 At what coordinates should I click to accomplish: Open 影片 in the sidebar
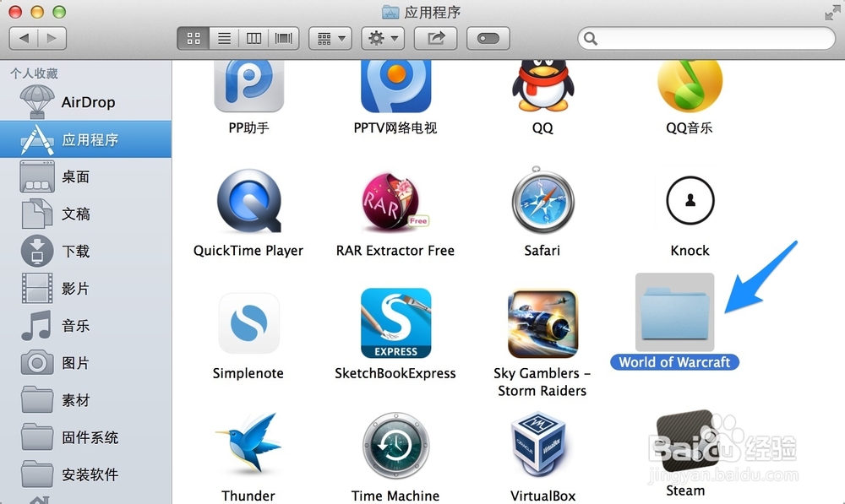pos(85,288)
